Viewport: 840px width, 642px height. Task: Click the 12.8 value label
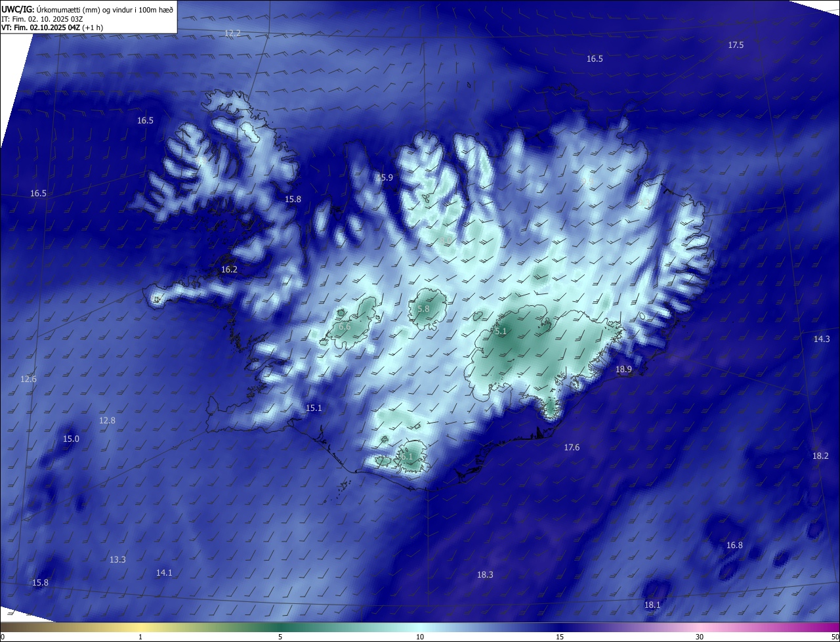(x=107, y=420)
